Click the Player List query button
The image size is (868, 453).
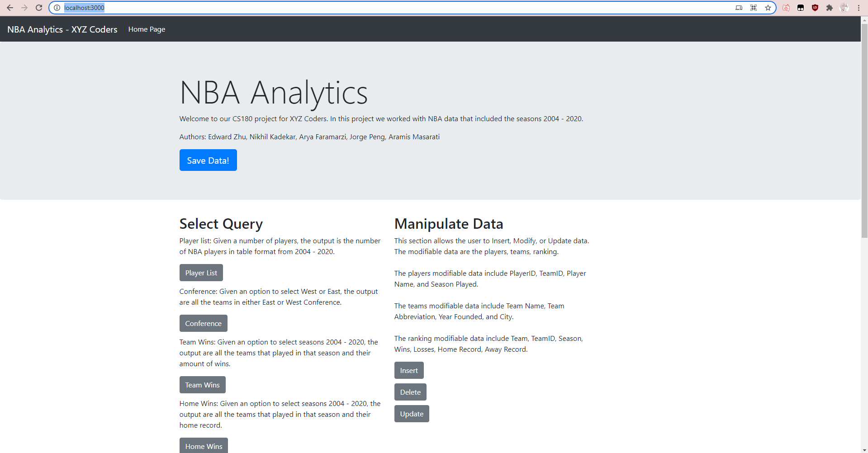(201, 273)
